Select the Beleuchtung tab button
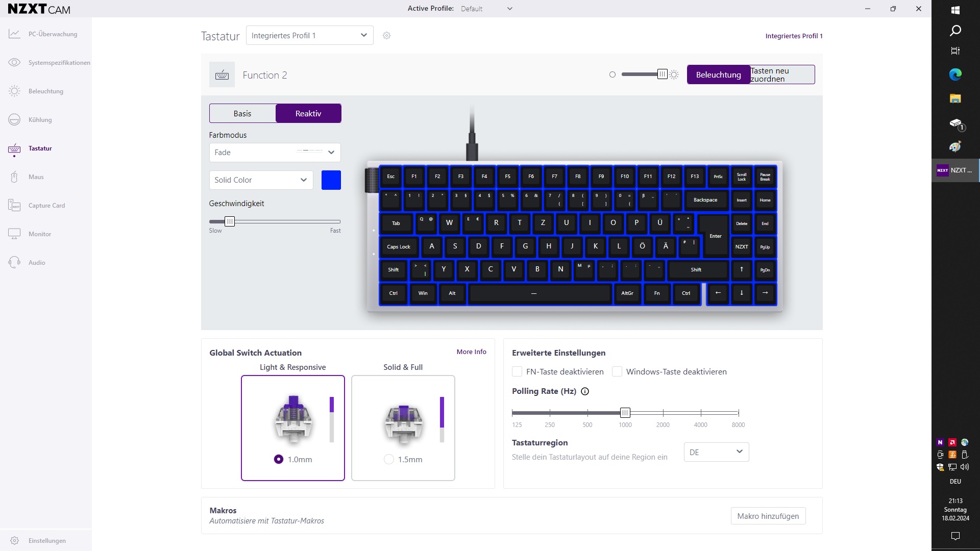 [x=718, y=74]
